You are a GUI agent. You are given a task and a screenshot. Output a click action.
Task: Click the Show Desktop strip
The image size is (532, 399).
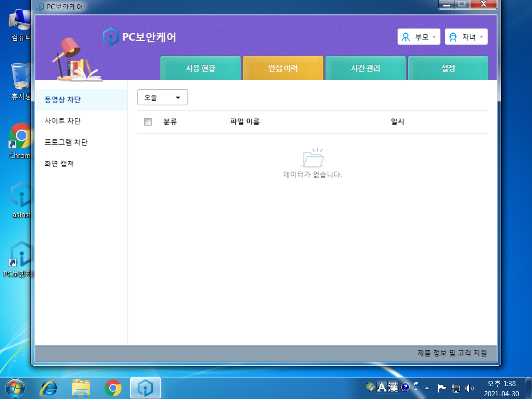(529, 388)
